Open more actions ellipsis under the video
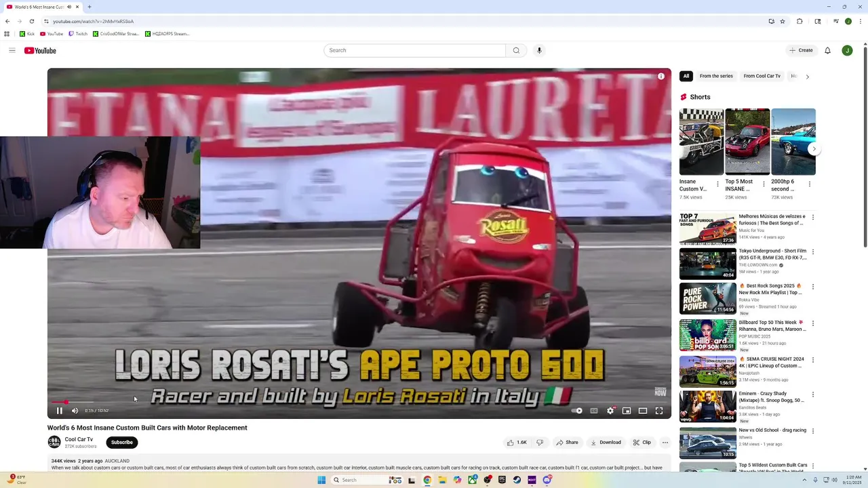 click(x=665, y=443)
